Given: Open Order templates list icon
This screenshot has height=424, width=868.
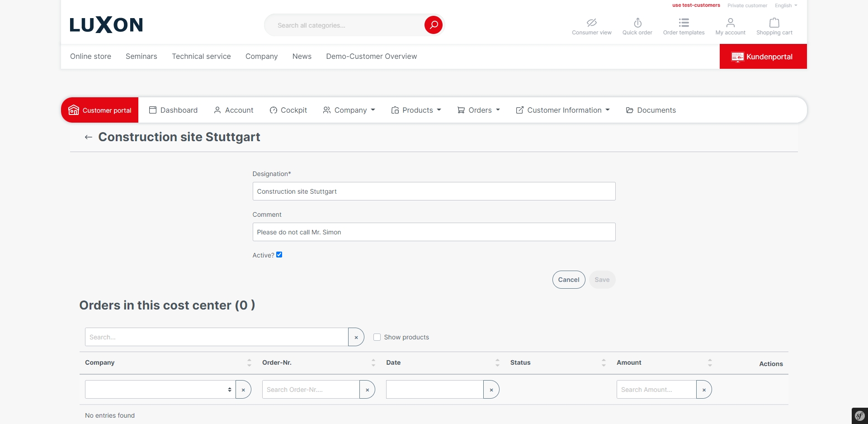Looking at the screenshot, I should point(684,23).
